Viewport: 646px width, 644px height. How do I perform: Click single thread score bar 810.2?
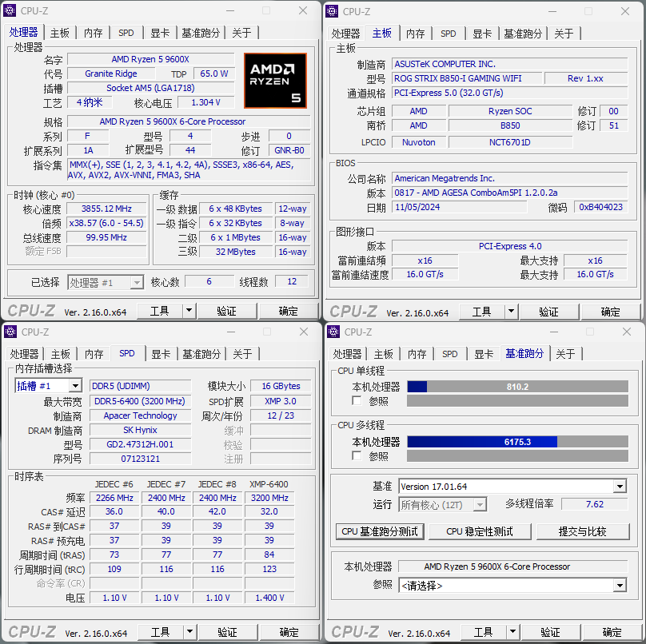[x=518, y=387]
